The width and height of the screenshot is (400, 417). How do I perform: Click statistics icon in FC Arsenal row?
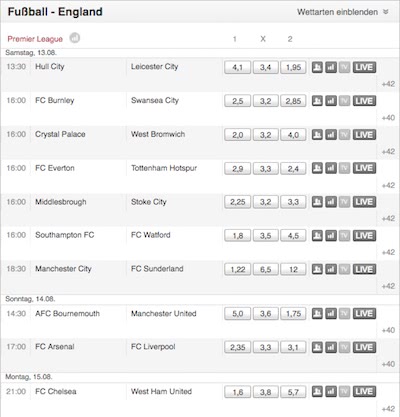(331, 347)
